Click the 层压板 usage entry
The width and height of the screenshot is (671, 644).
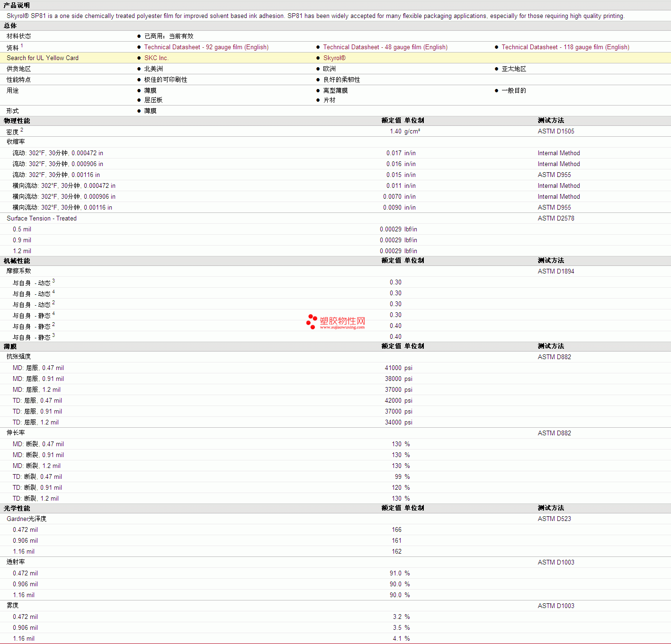point(153,100)
